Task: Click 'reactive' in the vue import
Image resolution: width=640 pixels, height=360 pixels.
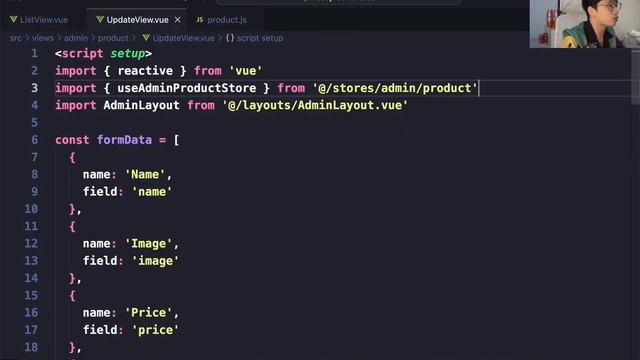Action: 145,71
